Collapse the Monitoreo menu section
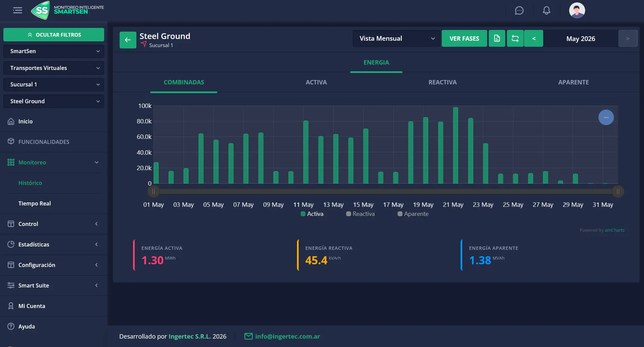 [96, 162]
